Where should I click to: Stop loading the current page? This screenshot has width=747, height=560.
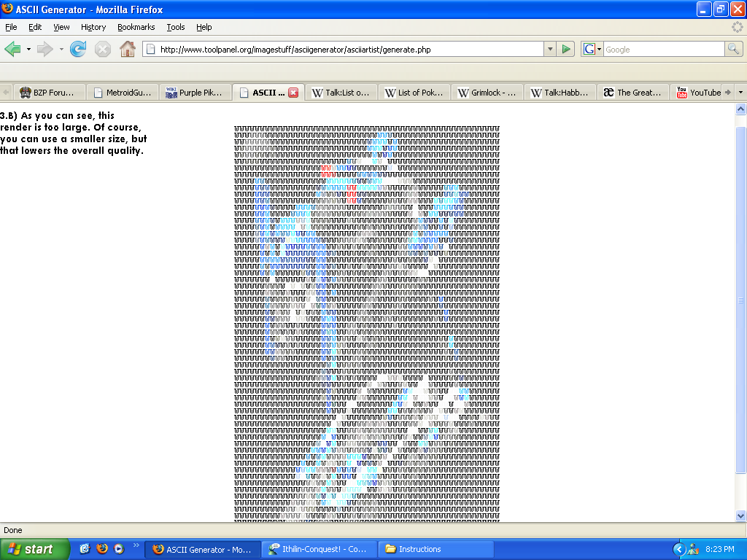(102, 50)
